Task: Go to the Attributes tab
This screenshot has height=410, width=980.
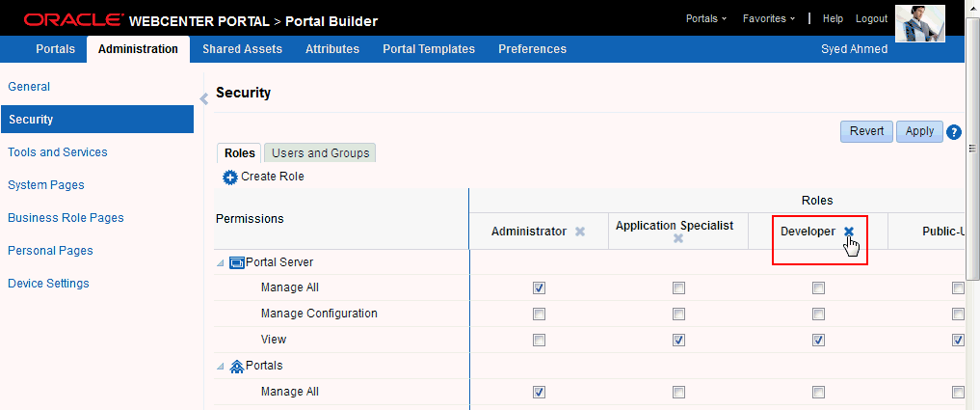Action: [x=332, y=49]
